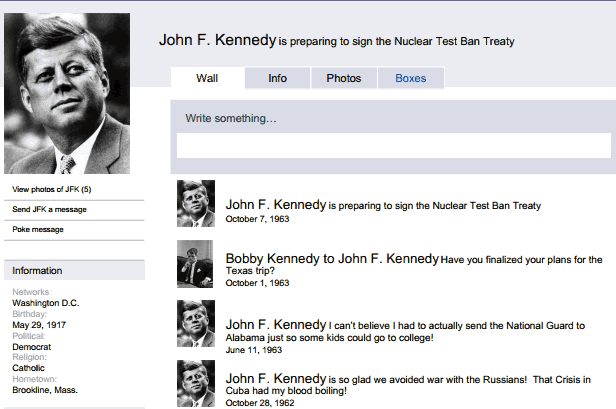Click the empty wall post text field

(393, 146)
